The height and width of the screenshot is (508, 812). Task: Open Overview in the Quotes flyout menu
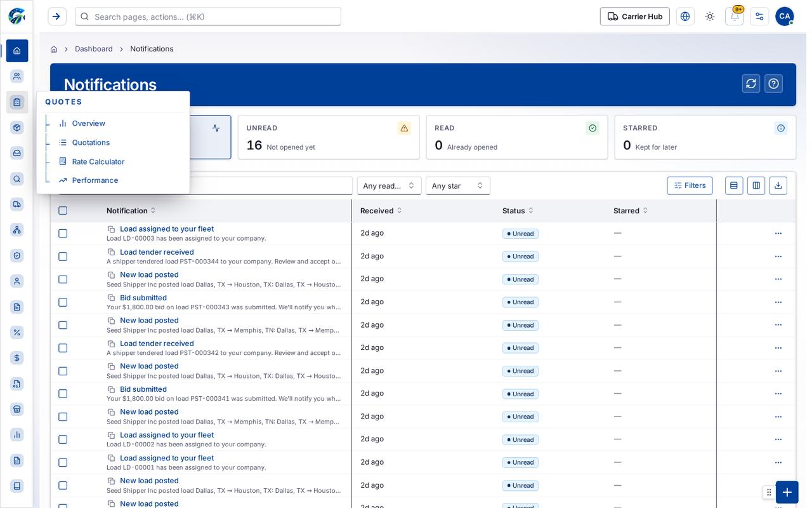pyautogui.click(x=89, y=123)
